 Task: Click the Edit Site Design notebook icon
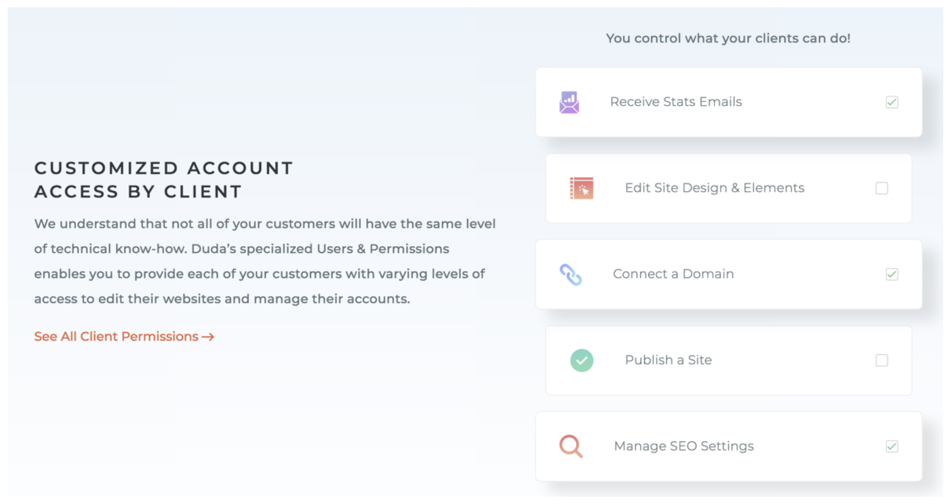pos(582,188)
